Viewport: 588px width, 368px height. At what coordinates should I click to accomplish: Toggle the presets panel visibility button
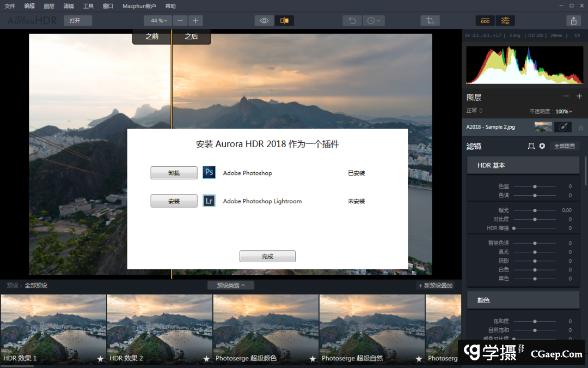point(485,21)
